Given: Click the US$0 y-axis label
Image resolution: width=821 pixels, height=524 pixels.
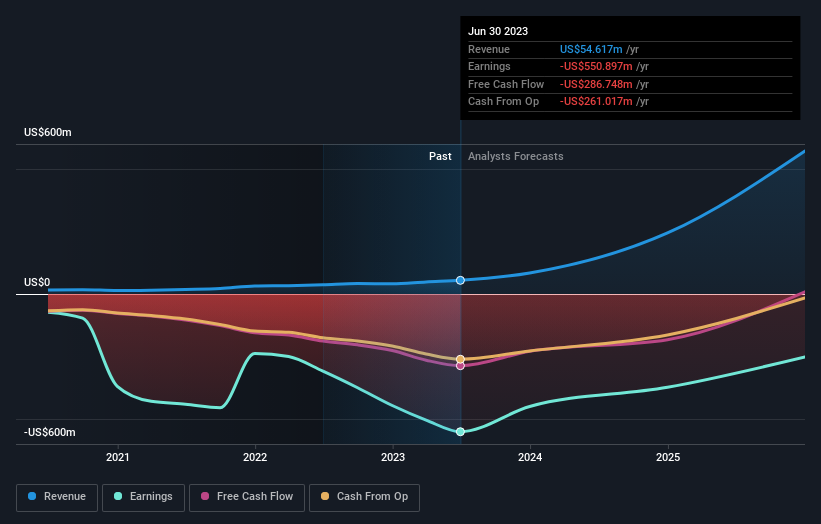Looking at the screenshot, I should tap(37, 282).
